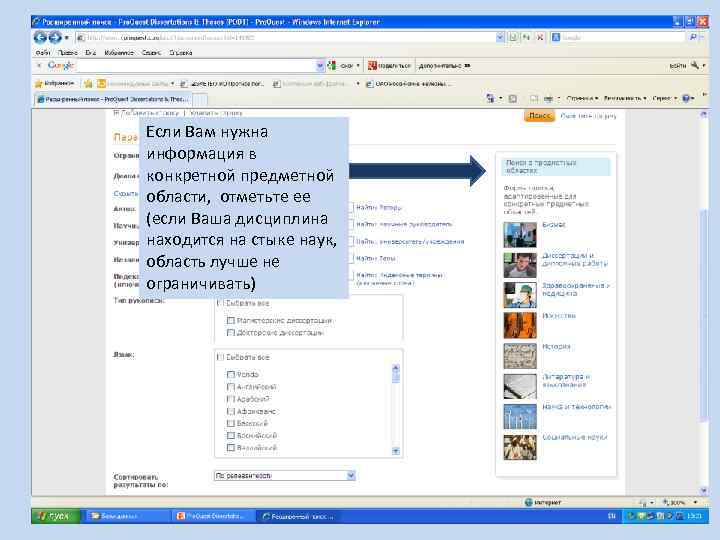Open the Dissertations and theses thumbnail
Screen dimensions: 720x540
pyautogui.click(x=520, y=265)
